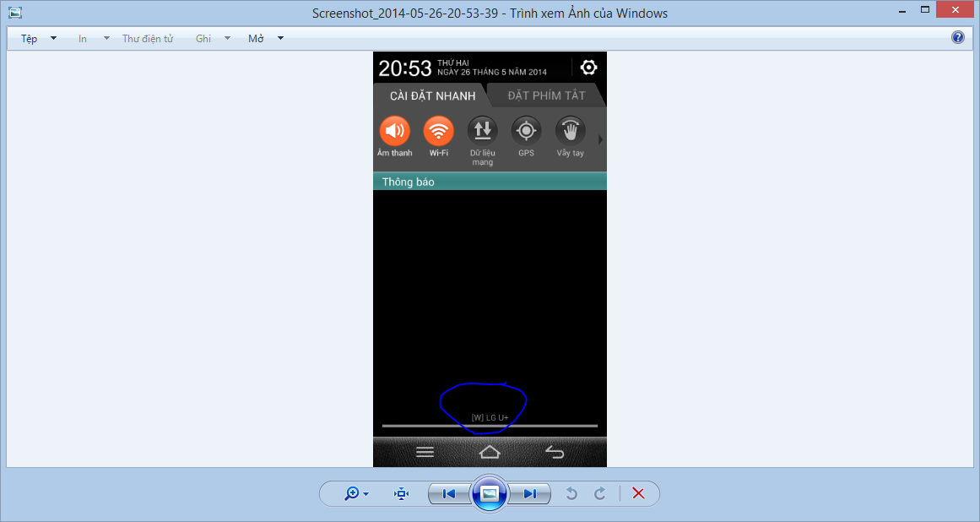
Task: Open the Tệp menu
Action: coord(30,39)
